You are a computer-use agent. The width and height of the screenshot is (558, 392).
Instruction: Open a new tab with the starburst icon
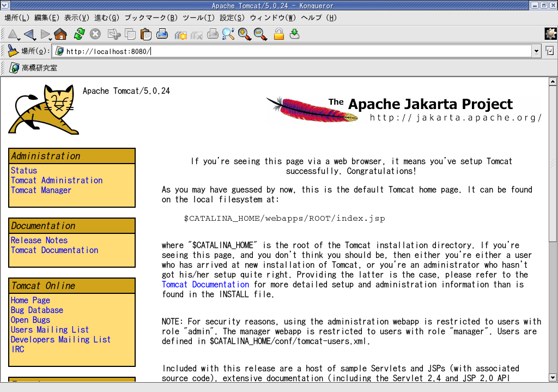click(181, 34)
